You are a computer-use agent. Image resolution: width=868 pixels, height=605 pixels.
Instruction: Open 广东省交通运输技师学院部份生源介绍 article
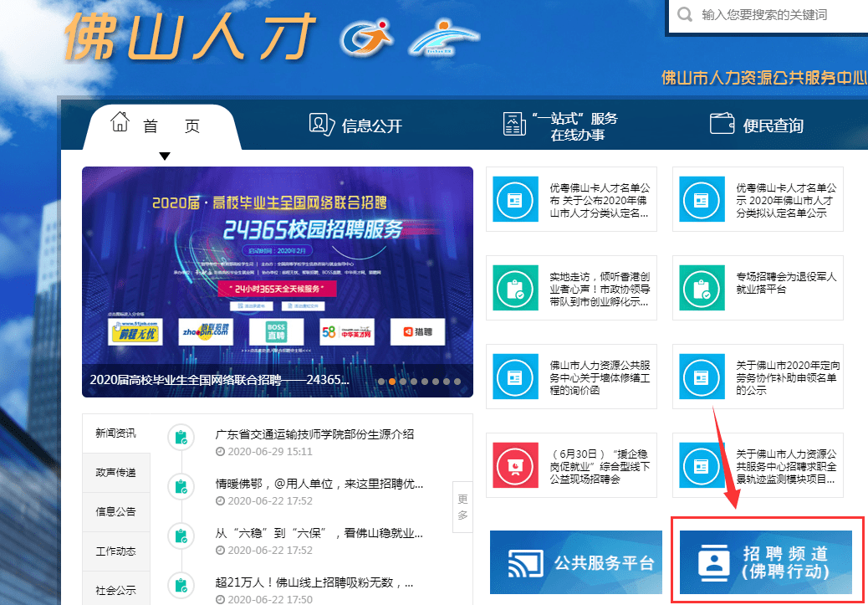pyautogui.click(x=314, y=434)
